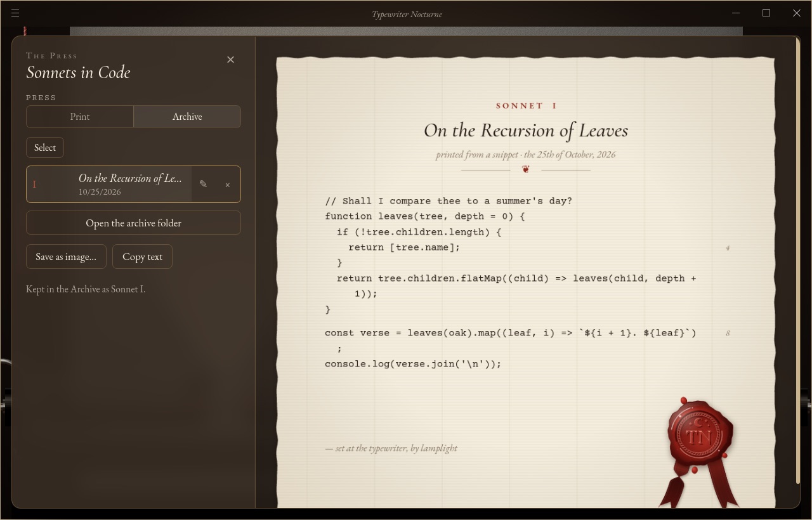Click the sonnet page scrollbar
This screenshot has width=812, height=520.
click(798, 261)
